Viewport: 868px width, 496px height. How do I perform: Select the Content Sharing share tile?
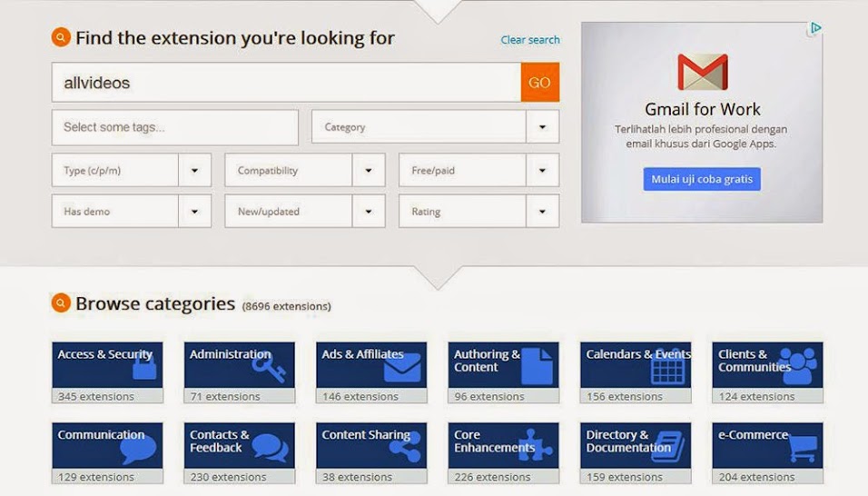click(x=371, y=445)
